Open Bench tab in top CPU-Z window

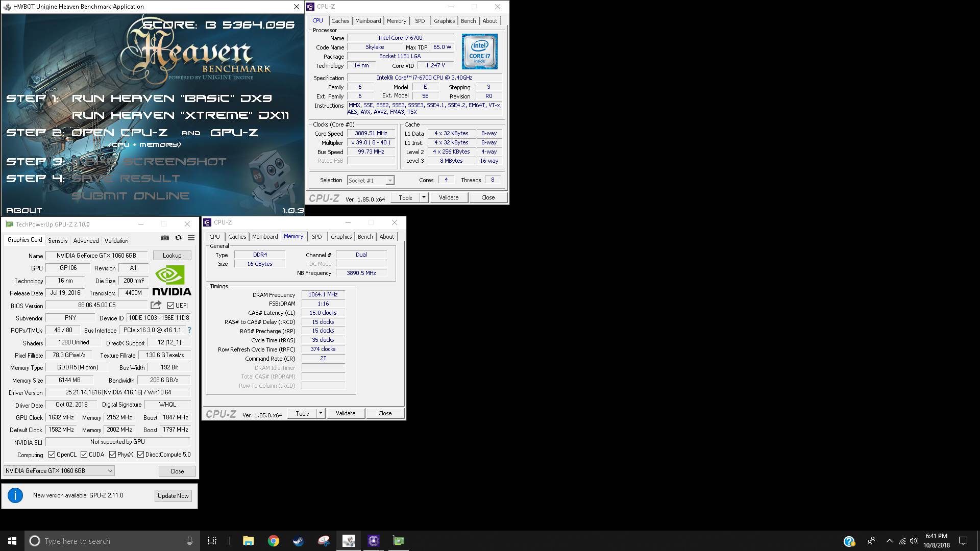pyautogui.click(x=468, y=21)
